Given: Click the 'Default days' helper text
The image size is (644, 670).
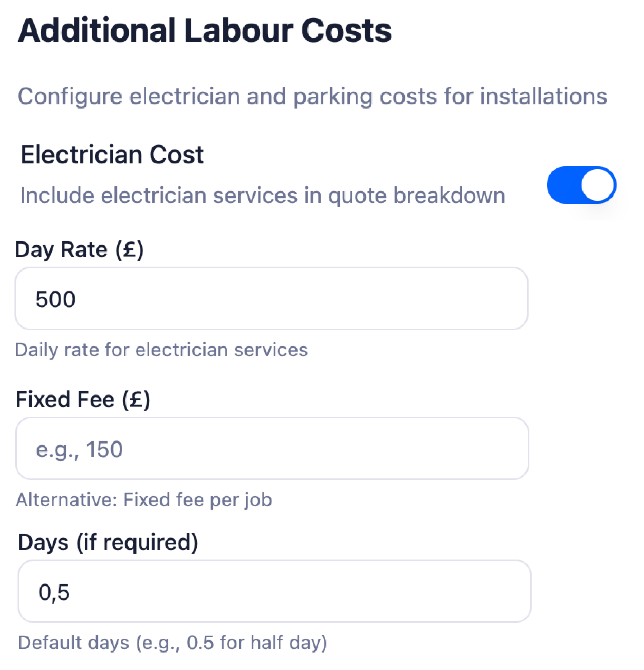Looking at the screenshot, I should coord(173,643).
